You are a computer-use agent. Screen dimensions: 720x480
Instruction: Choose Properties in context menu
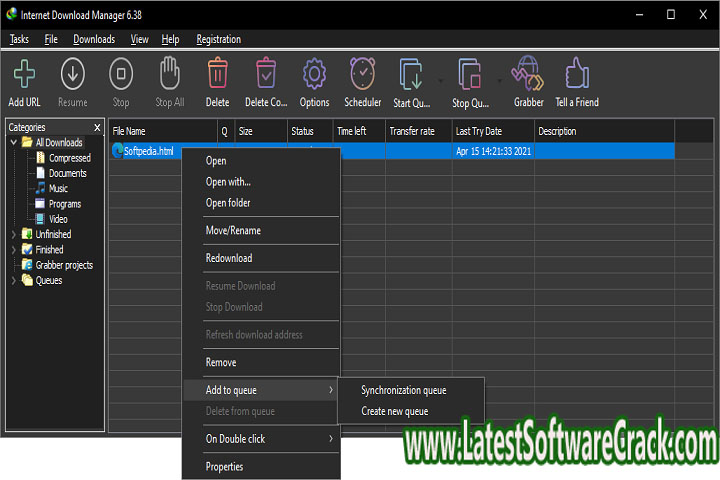[261, 467]
